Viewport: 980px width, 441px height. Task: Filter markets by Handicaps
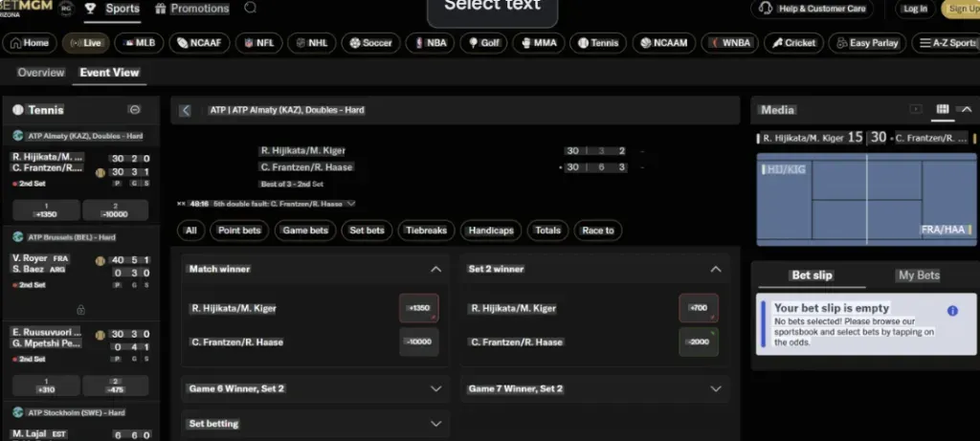point(491,231)
